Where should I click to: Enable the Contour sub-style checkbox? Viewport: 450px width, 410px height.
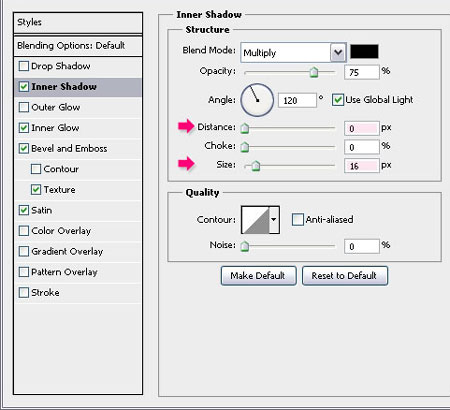(36, 169)
